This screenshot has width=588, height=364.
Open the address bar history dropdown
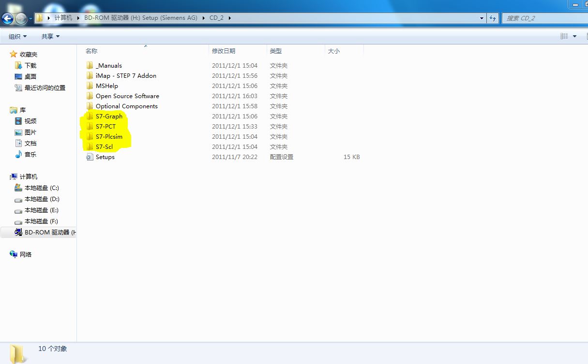pyautogui.click(x=482, y=18)
